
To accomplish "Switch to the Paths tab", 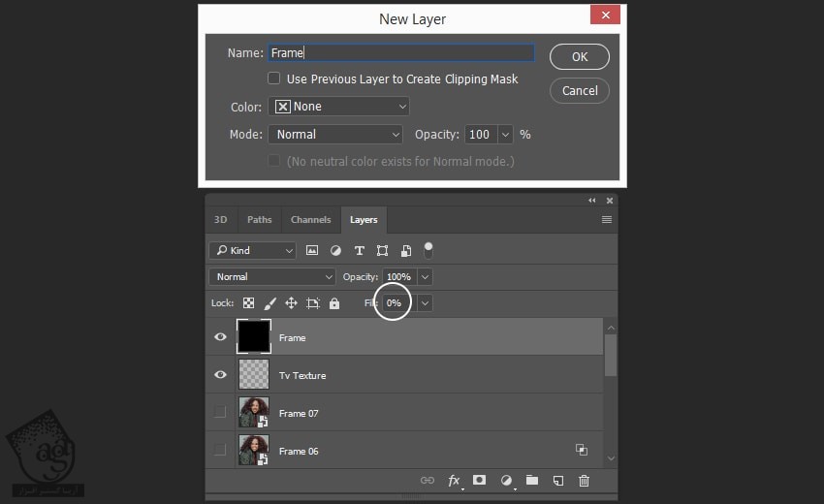I will (x=260, y=220).
